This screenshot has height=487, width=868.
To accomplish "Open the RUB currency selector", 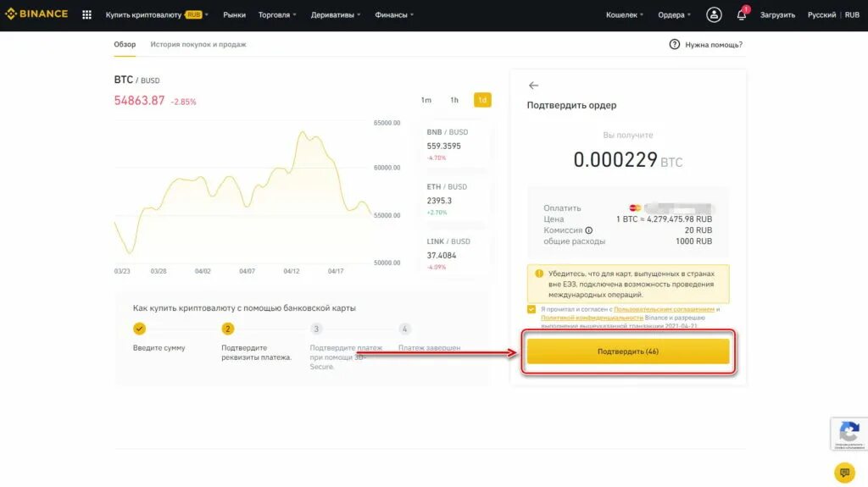I will pyautogui.click(x=852, y=15).
